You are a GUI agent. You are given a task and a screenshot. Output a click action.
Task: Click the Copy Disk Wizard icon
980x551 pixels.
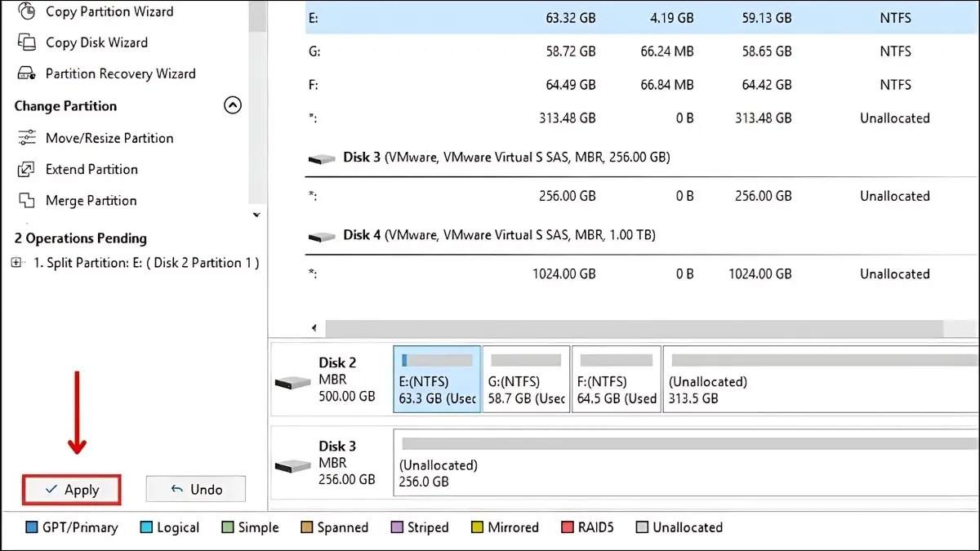pos(27,42)
